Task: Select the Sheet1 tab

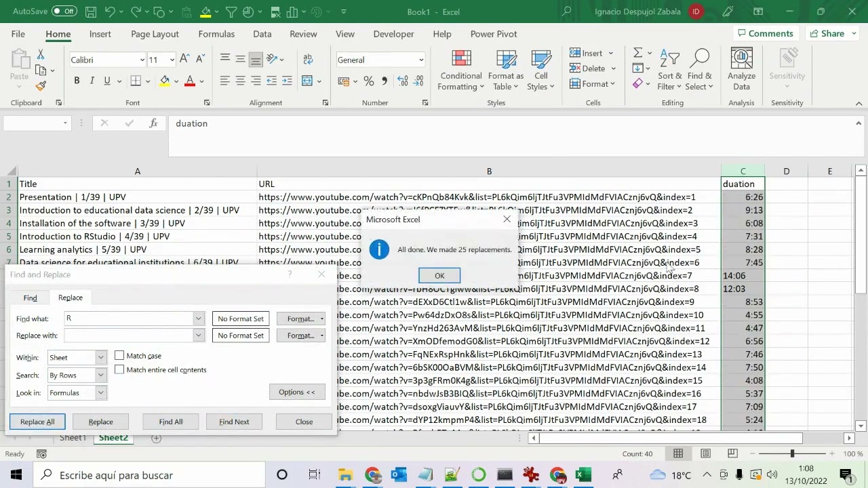Action: [x=73, y=438]
